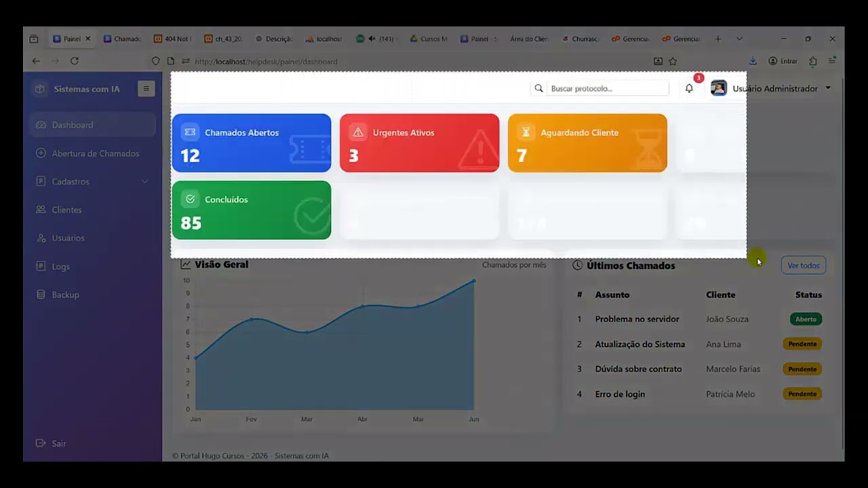This screenshot has height=488, width=868.
Task: Click the Entrar account button
Action: 783,61
